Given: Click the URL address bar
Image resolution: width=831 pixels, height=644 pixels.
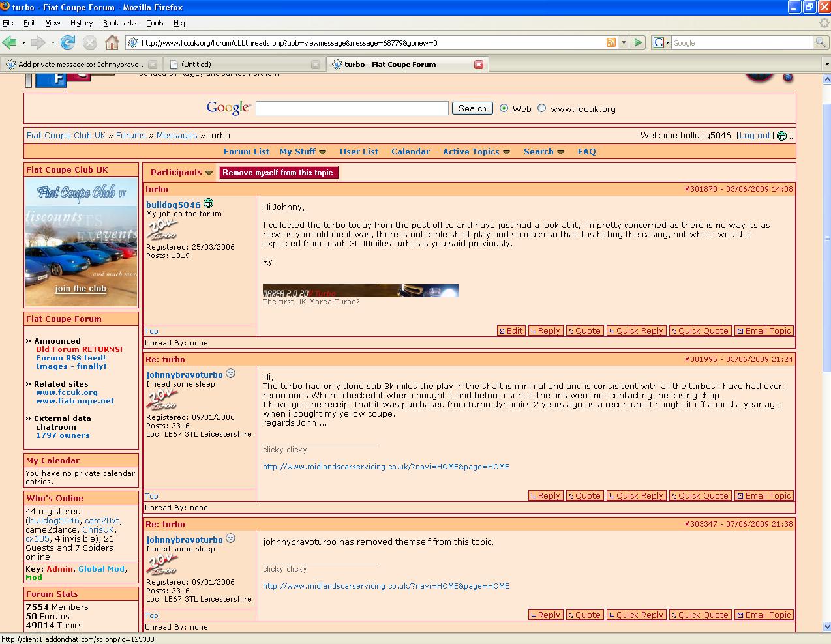Looking at the screenshot, I should click(x=372, y=42).
